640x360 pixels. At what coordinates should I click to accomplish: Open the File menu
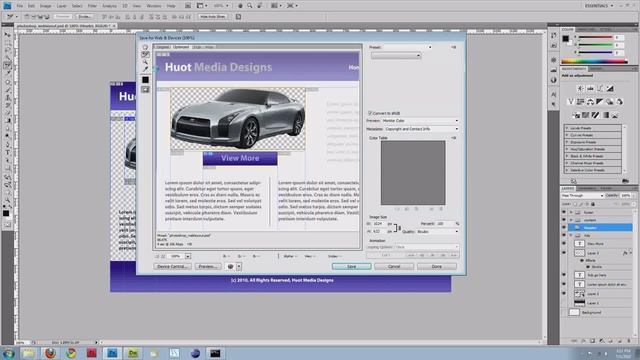[x=20, y=6]
